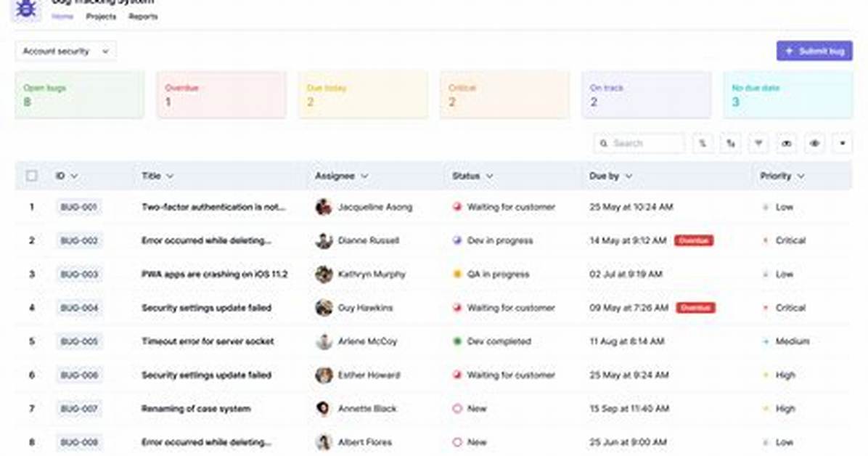This screenshot has width=868, height=456.
Task: Click Albert Flores' avatar
Action: click(323, 443)
